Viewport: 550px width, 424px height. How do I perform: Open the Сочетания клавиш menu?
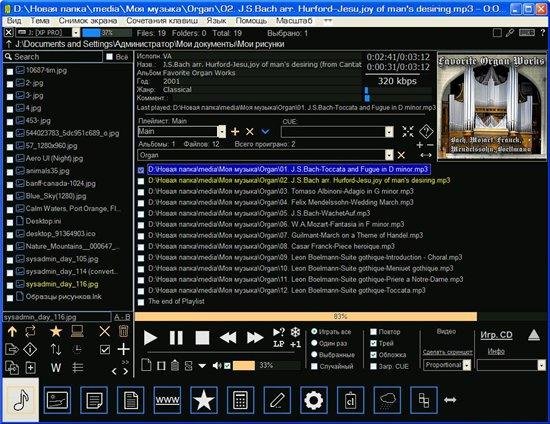click(162, 21)
